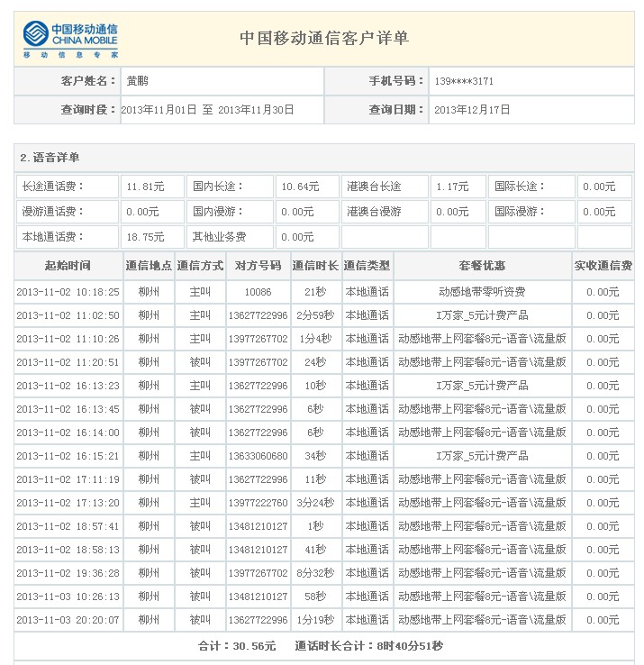This screenshot has width=644, height=665.
Task: Select the number 13633060680
Action: coord(258,456)
